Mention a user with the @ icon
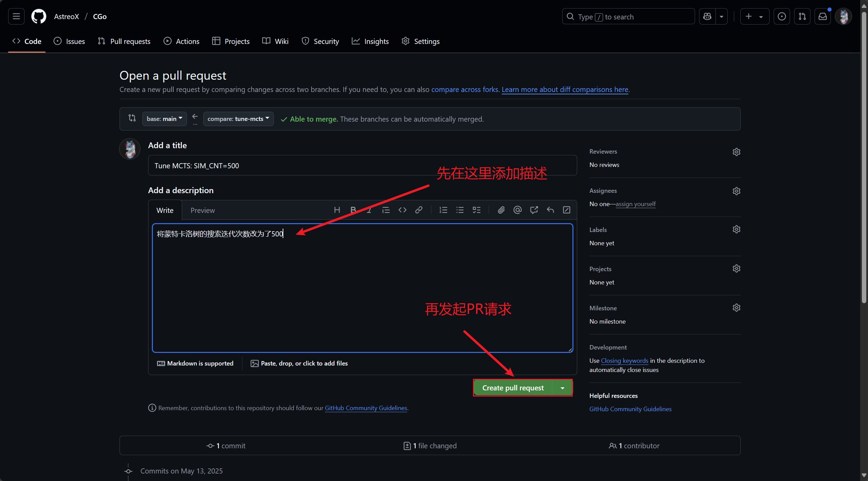868x481 pixels. pos(518,210)
